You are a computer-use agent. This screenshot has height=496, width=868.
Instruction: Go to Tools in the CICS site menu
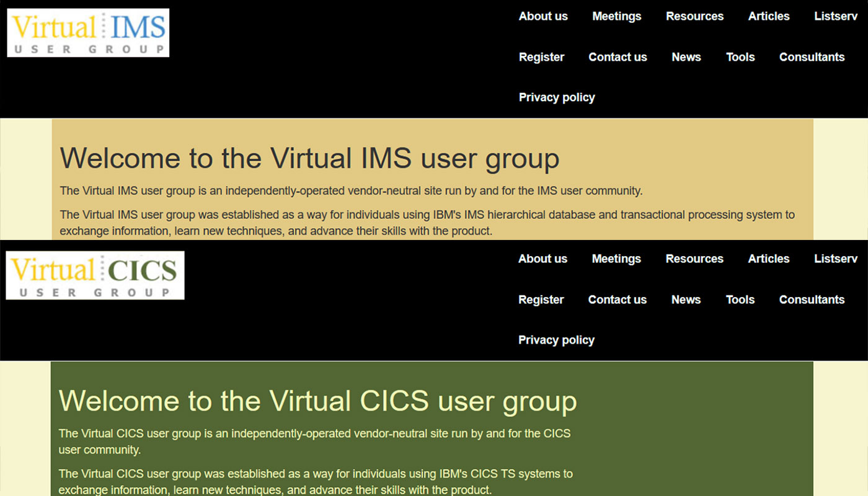(x=740, y=299)
